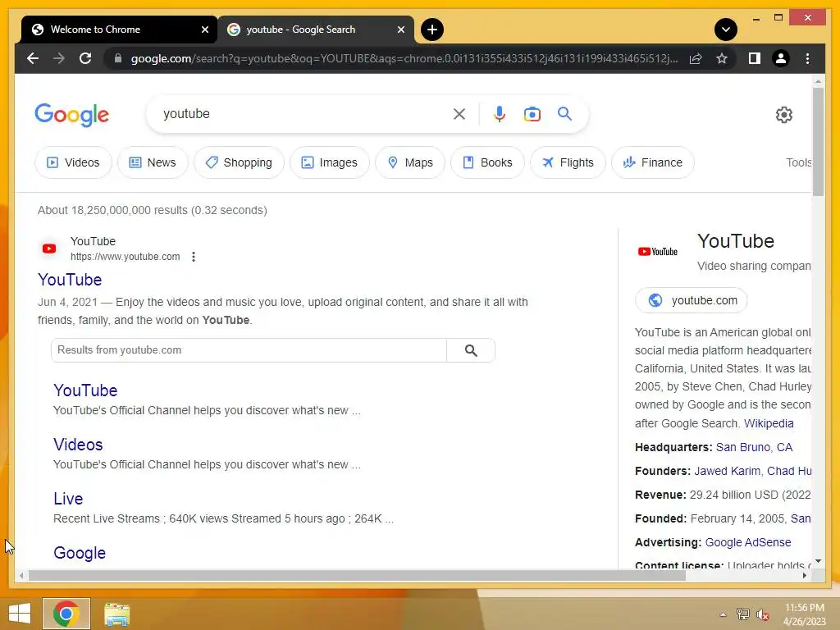Search by image with the camera icon

pos(532,113)
